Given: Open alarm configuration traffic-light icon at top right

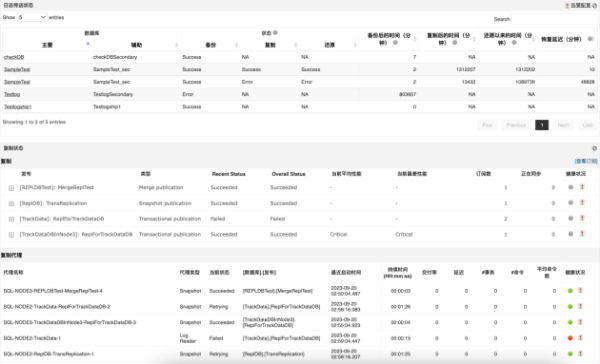Looking at the screenshot, I should click(x=567, y=6).
